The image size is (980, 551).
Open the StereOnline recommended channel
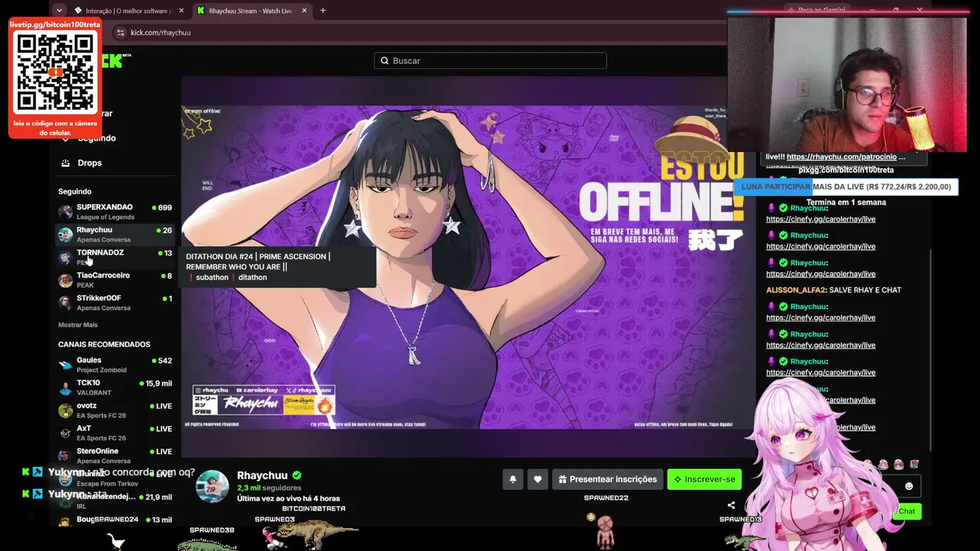pyautogui.click(x=115, y=456)
